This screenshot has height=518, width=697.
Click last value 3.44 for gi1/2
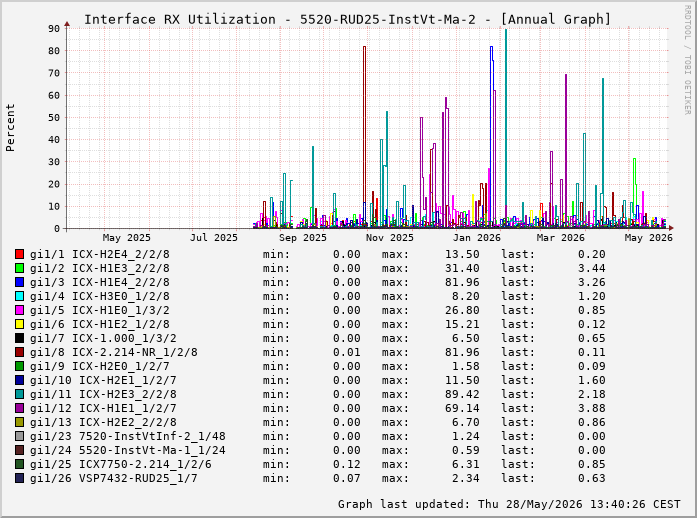coord(592,269)
